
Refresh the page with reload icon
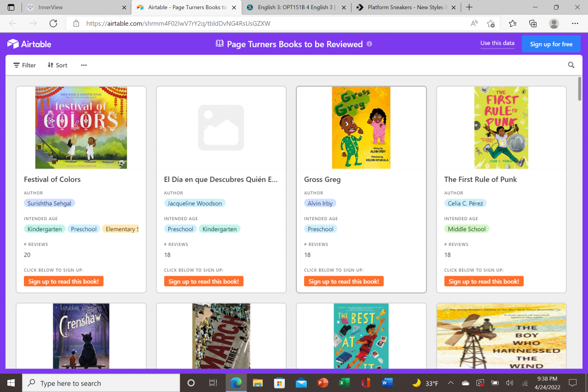[x=53, y=23]
